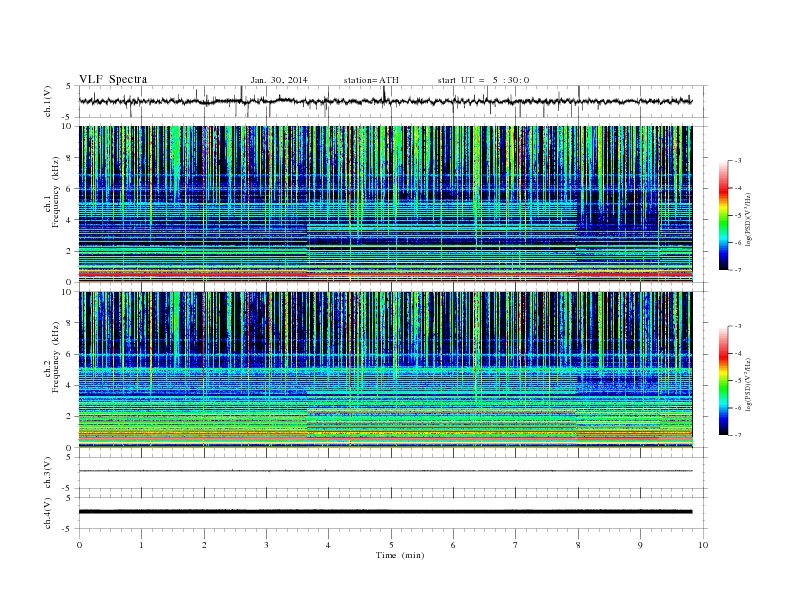Click the ch.2 colorbar "log(PSD)(V²/Hz)" label
Image resolution: width=792 pixels, height=612 pixels.
tap(748, 385)
